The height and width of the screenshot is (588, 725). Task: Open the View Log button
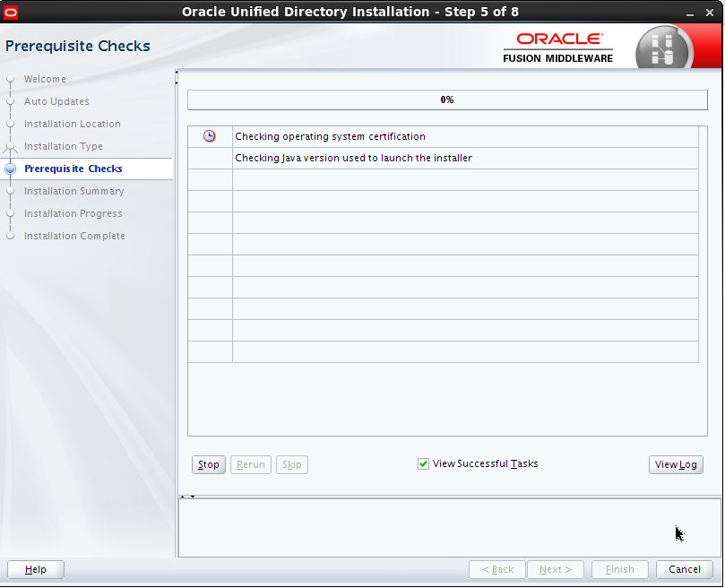(676, 464)
